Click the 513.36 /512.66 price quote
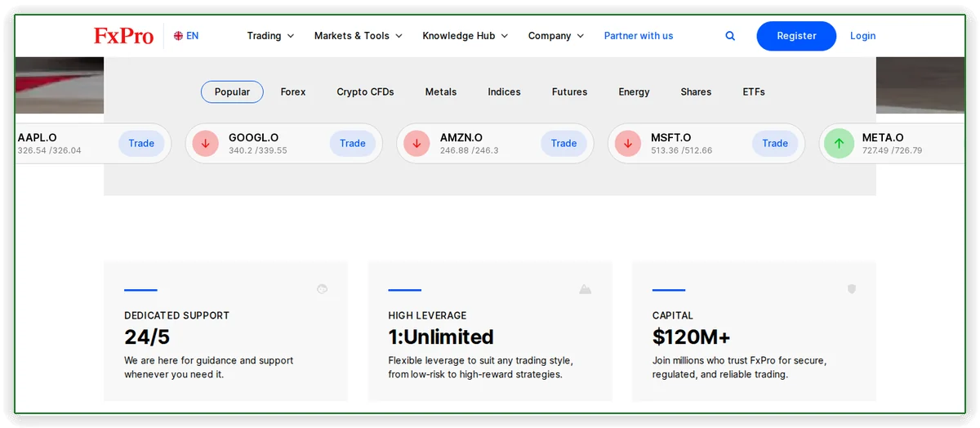The height and width of the screenshot is (428, 980). 681,151
